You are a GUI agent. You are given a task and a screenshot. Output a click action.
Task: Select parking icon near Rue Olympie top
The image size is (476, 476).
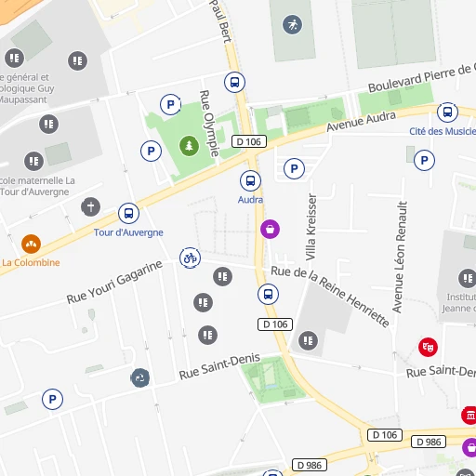tap(170, 104)
